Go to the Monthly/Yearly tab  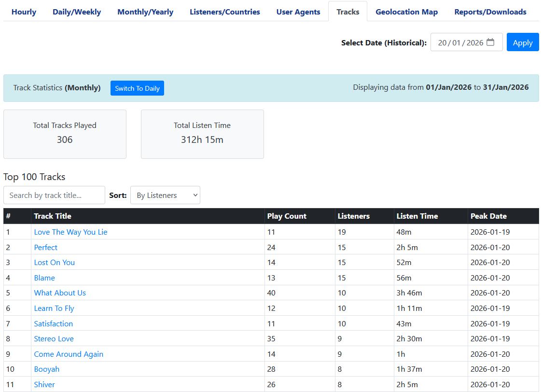(145, 12)
